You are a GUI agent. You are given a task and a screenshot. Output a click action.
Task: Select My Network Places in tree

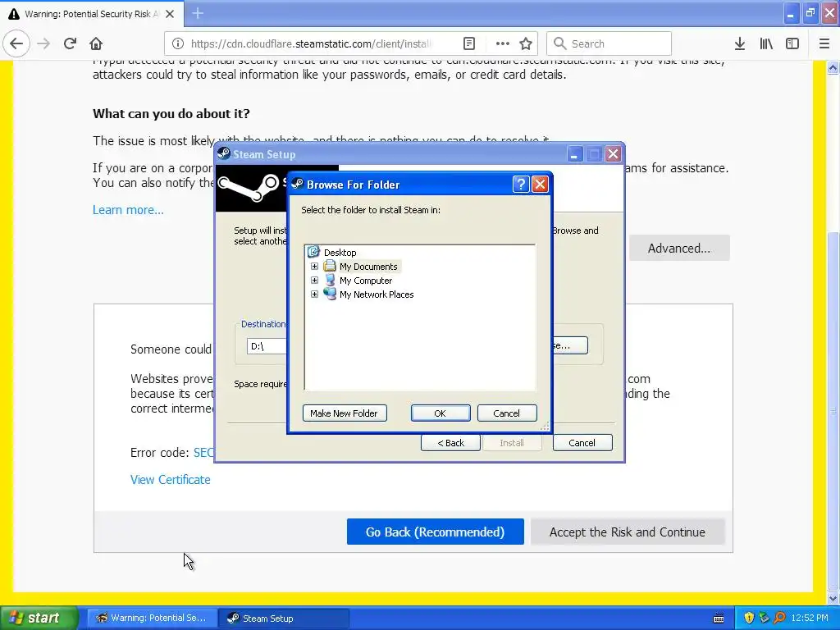(377, 294)
